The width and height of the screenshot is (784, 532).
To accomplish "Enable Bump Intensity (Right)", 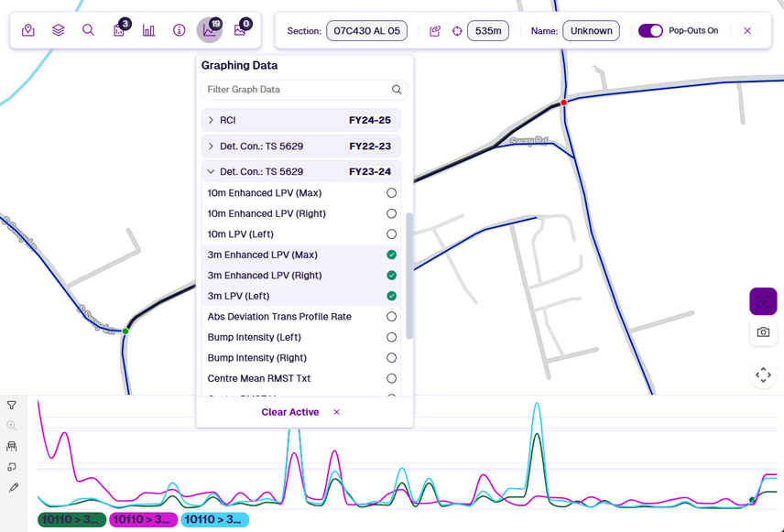I will [391, 358].
